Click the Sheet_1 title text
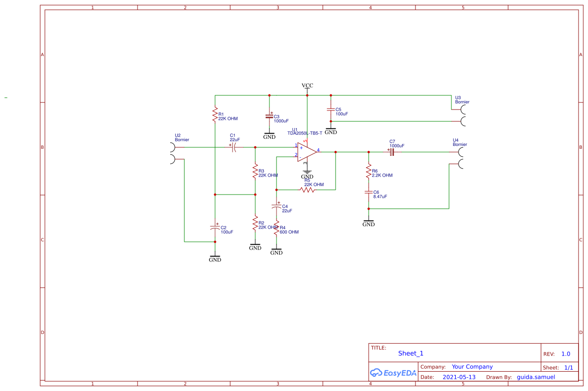 (x=410, y=353)
